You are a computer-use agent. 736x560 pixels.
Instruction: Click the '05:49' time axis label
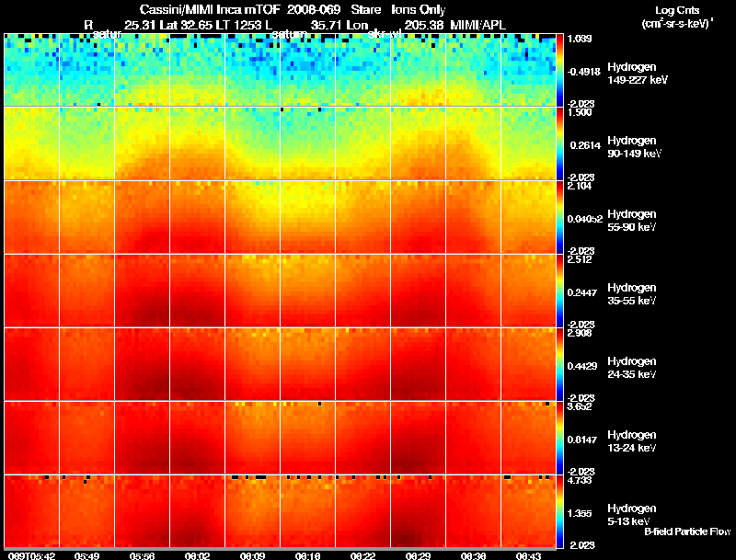point(86,556)
